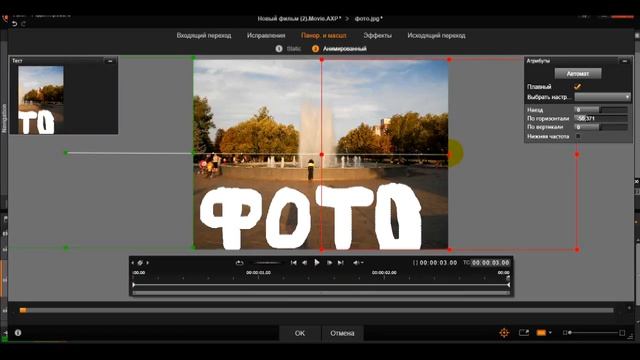Open the Исправления tab
Image resolution: width=640 pixels, height=360 pixels.
(266, 36)
